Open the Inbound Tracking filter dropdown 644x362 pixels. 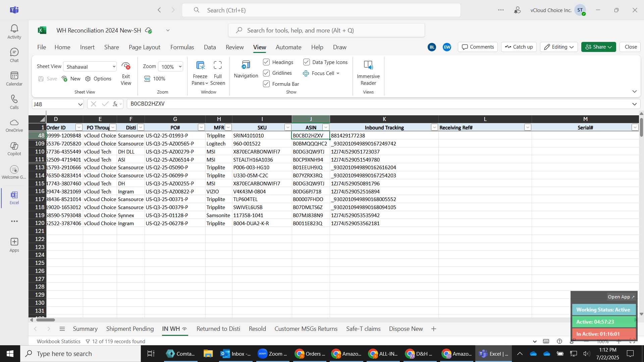click(x=434, y=127)
